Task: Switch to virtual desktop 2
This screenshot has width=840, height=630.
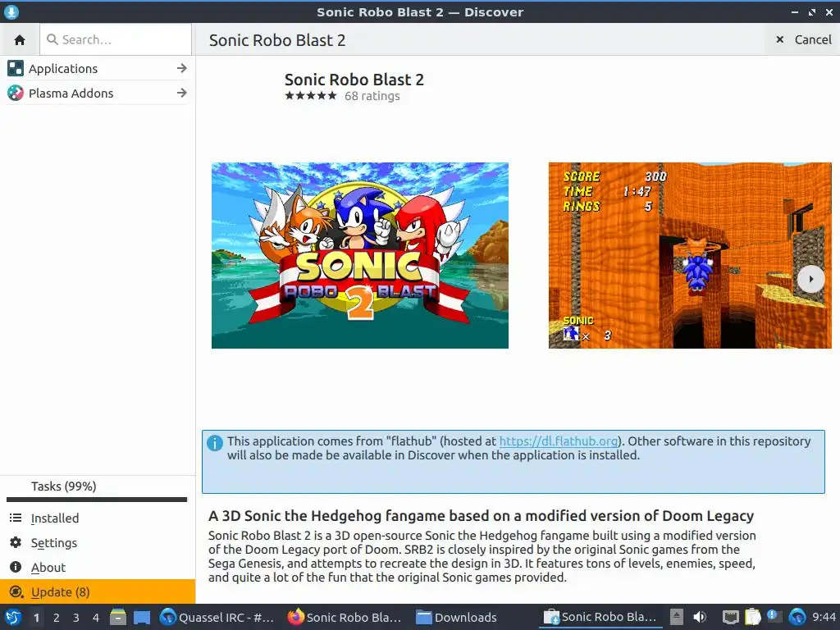Action: click(57, 618)
